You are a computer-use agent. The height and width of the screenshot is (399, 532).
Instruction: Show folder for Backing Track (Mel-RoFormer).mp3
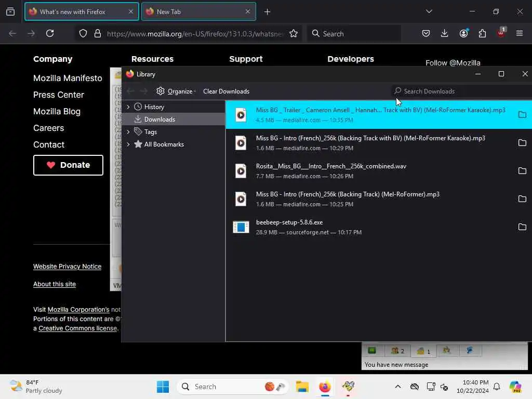(522, 199)
